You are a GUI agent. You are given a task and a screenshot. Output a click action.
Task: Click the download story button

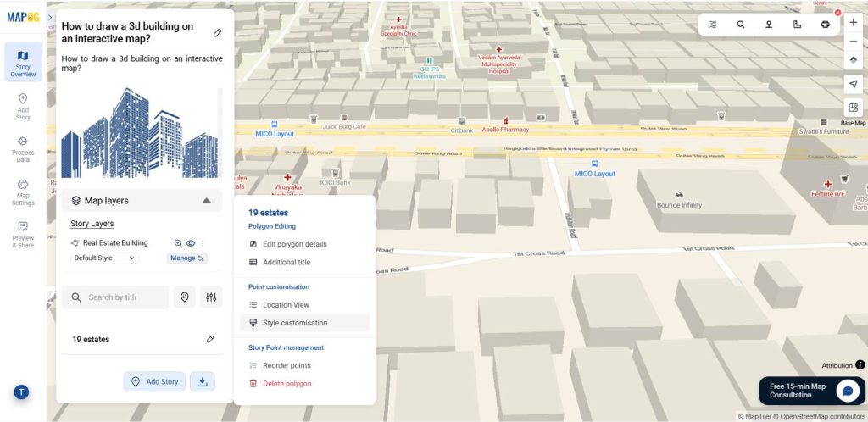coord(203,381)
